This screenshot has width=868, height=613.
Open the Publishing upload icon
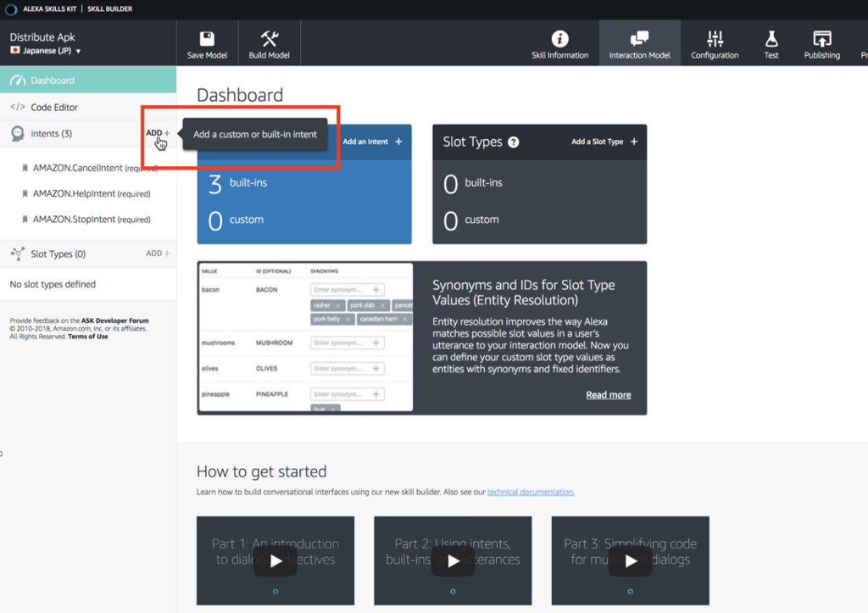pos(822,39)
